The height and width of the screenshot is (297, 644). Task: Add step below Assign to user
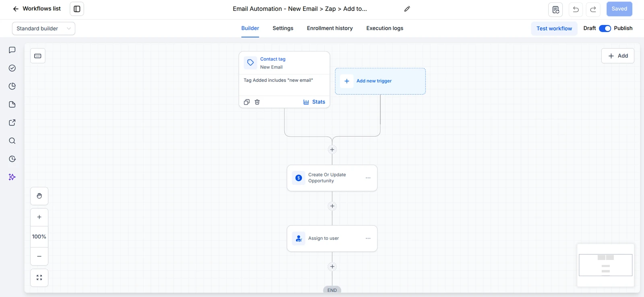pyautogui.click(x=332, y=266)
